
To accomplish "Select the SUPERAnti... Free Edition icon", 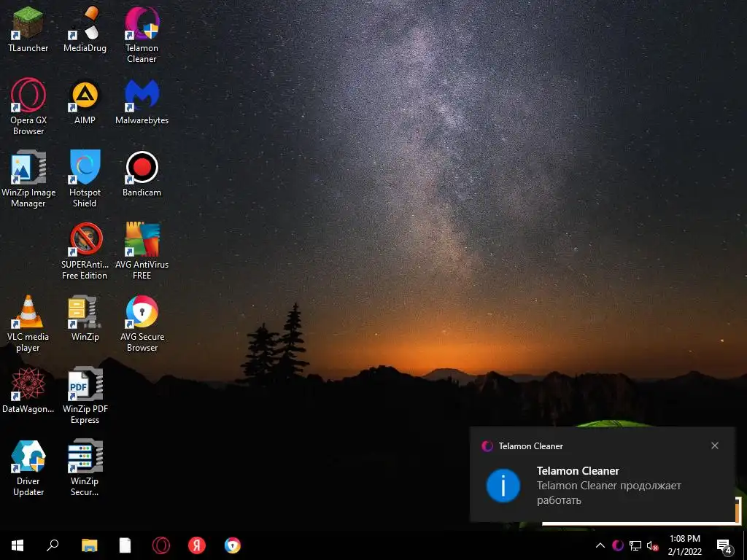I will coord(85,251).
